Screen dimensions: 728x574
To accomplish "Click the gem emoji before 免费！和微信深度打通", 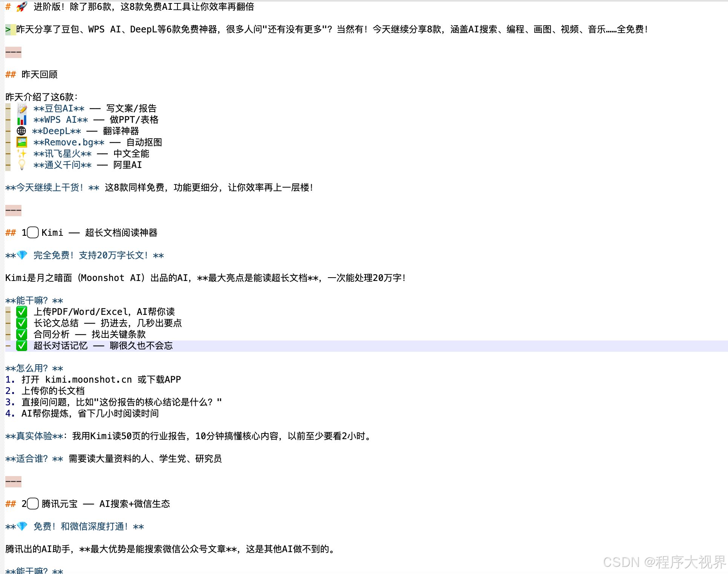I will point(22,527).
